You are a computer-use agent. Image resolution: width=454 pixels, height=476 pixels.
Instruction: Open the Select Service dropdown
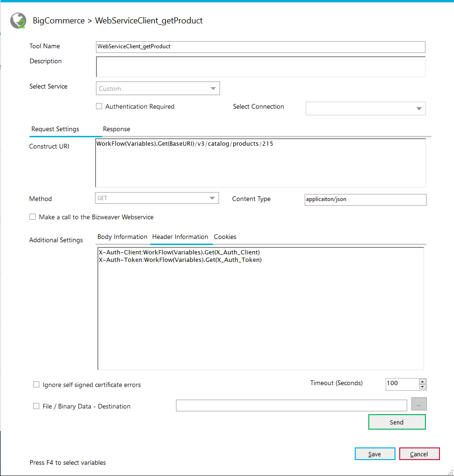pyautogui.click(x=158, y=89)
